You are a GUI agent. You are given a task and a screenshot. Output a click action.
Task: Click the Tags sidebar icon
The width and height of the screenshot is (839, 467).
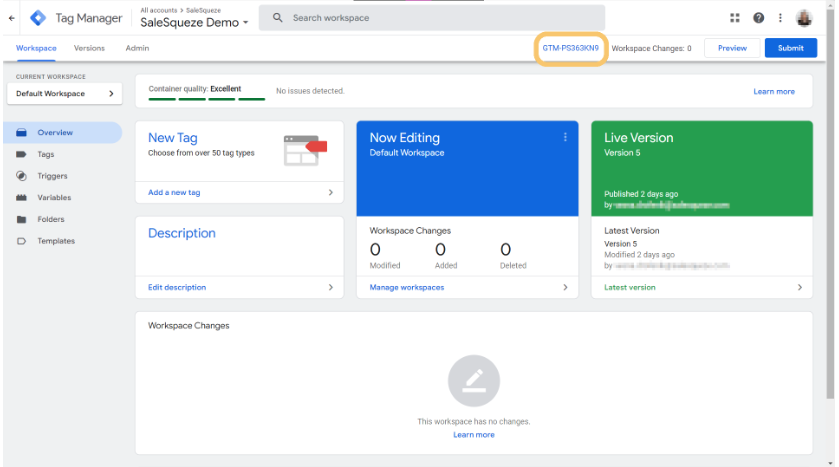pyautogui.click(x=21, y=154)
